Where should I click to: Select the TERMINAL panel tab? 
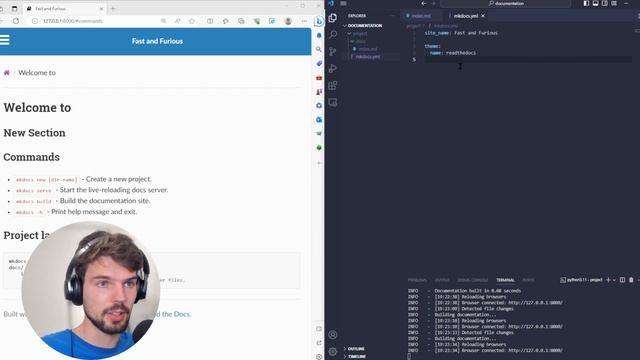coord(505,280)
